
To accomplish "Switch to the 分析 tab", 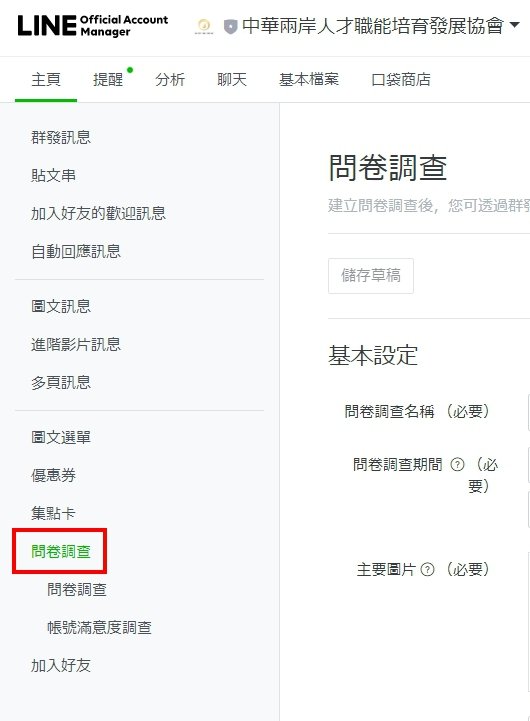I will 170,80.
